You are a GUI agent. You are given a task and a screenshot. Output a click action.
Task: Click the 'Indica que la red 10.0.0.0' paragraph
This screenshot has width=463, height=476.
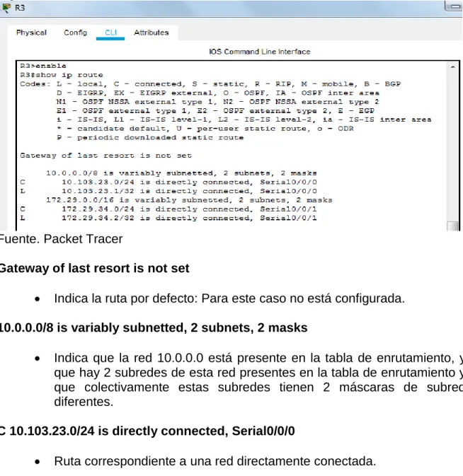point(258,380)
